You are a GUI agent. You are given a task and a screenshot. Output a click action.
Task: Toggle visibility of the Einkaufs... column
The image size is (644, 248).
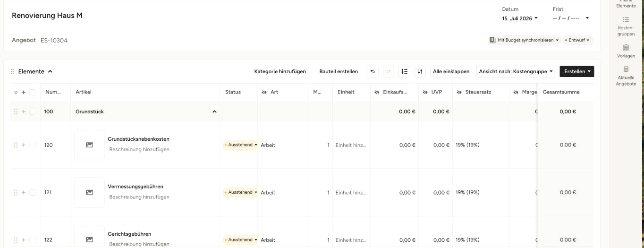pos(377,92)
